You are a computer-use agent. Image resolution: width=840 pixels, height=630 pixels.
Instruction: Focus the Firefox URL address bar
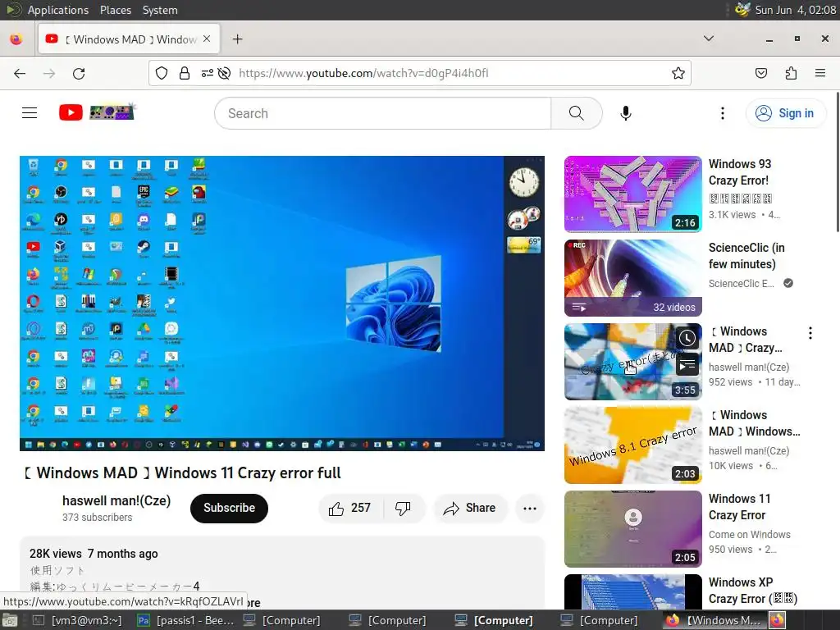(419, 73)
